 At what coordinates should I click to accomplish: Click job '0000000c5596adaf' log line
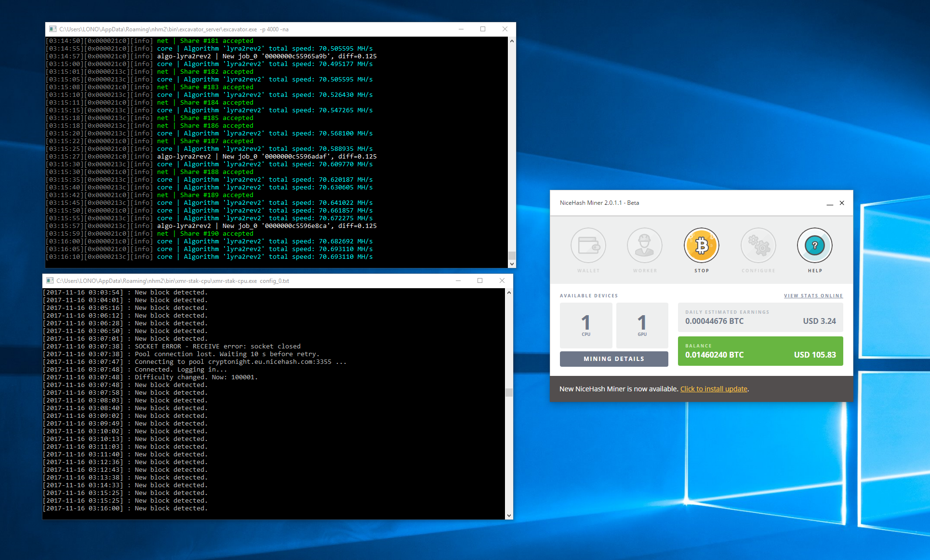[x=211, y=157]
